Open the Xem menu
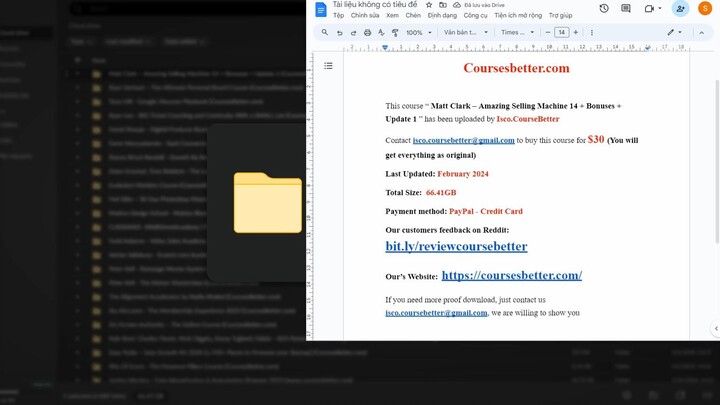This screenshot has width=720, height=405. [392, 15]
